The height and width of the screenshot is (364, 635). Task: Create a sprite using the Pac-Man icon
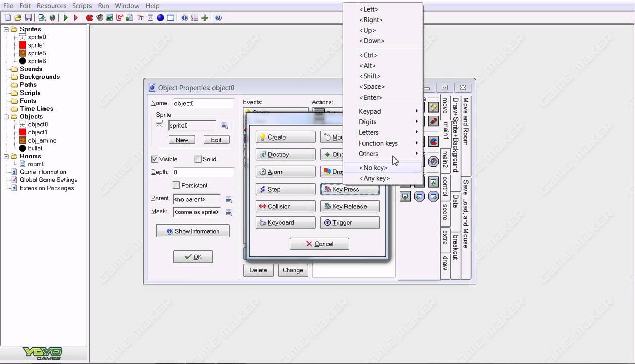[89, 18]
